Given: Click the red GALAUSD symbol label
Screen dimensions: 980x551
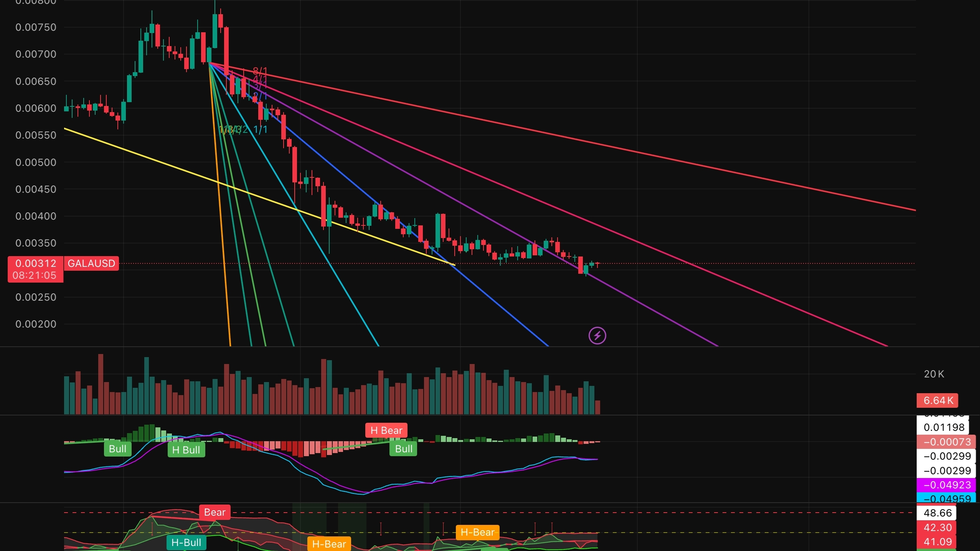Looking at the screenshot, I should (x=91, y=263).
